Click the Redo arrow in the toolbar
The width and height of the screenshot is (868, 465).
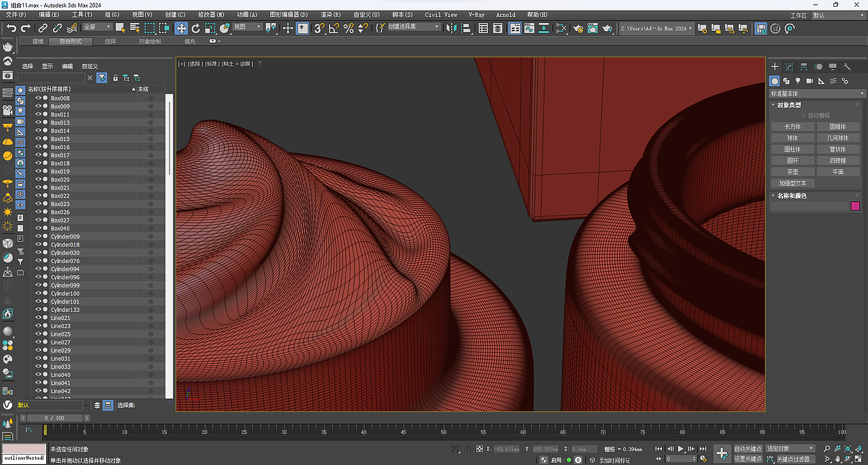click(x=26, y=28)
